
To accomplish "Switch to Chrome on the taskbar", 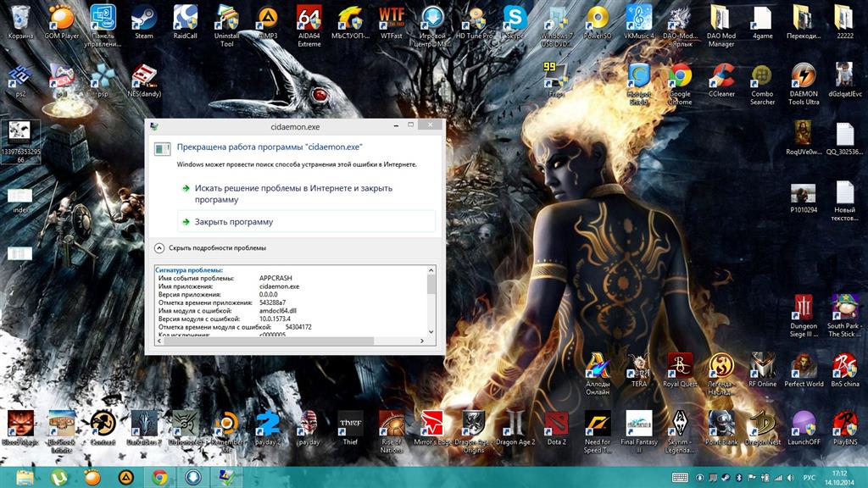I will [160, 477].
